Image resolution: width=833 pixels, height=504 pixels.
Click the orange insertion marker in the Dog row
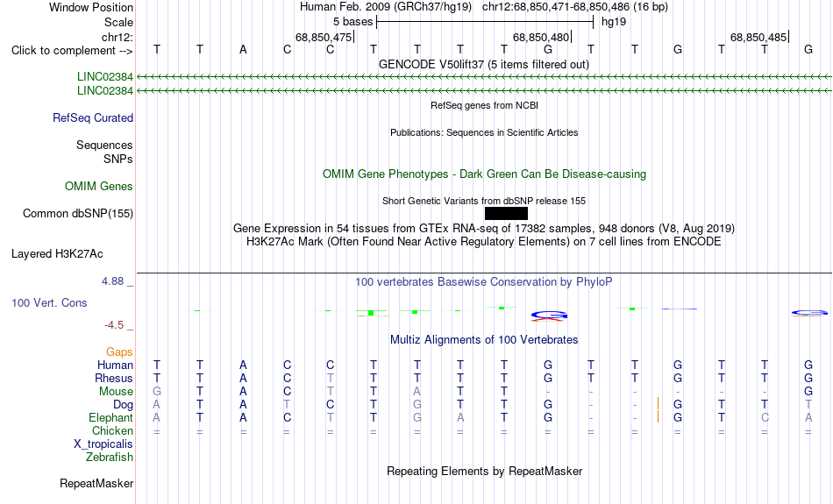[x=659, y=404]
